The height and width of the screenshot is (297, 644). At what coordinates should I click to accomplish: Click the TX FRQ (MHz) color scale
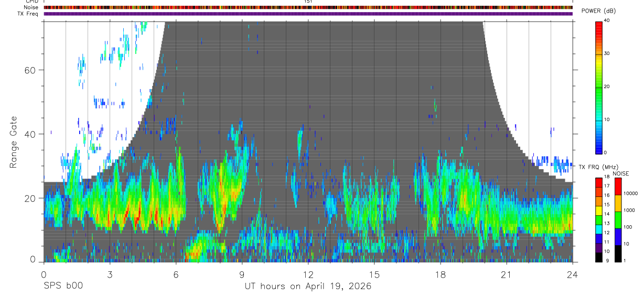point(599,220)
